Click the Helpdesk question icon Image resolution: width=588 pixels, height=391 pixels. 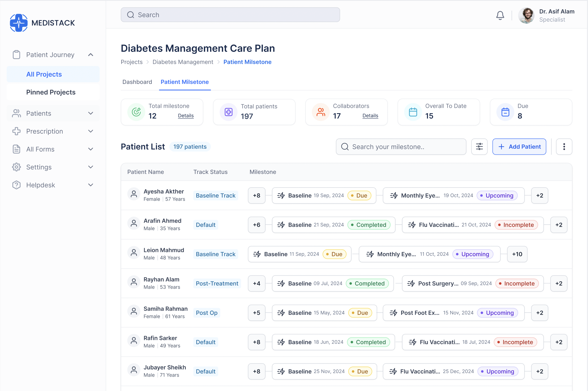pyautogui.click(x=16, y=185)
